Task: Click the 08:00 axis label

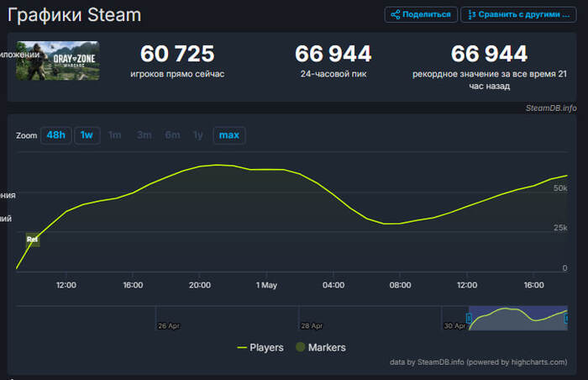Action: coord(400,285)
